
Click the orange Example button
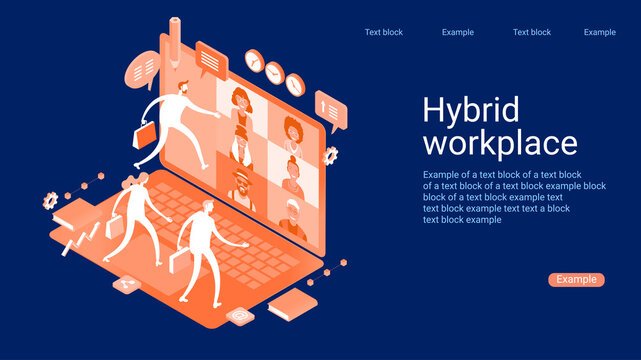[x=576, y=280]
